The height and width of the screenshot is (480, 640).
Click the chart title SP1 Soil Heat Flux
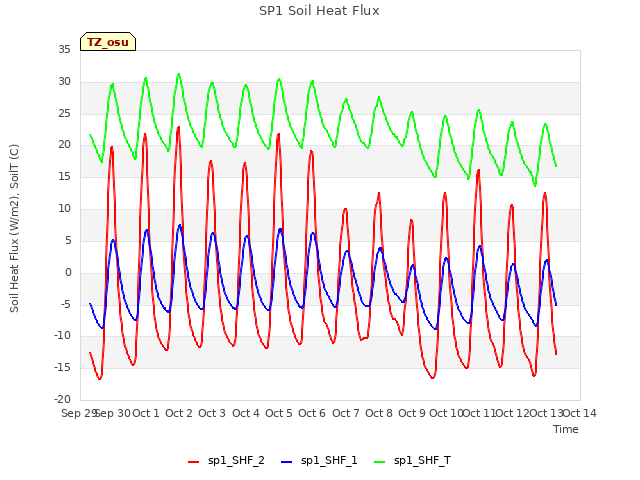319,11
